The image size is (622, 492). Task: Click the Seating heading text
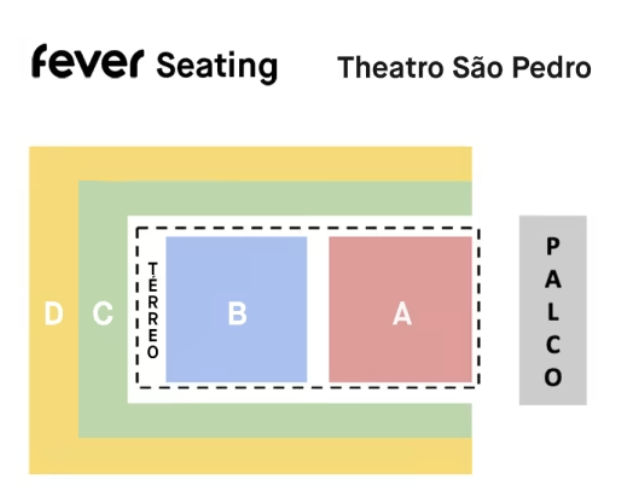point(216,65)
